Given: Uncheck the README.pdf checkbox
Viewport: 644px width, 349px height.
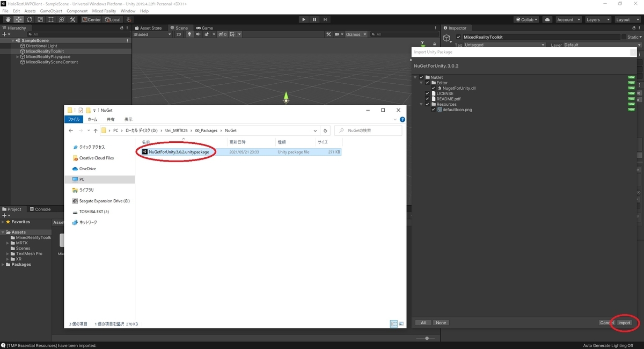Looking at the screenshot, I should click(427, 99).
